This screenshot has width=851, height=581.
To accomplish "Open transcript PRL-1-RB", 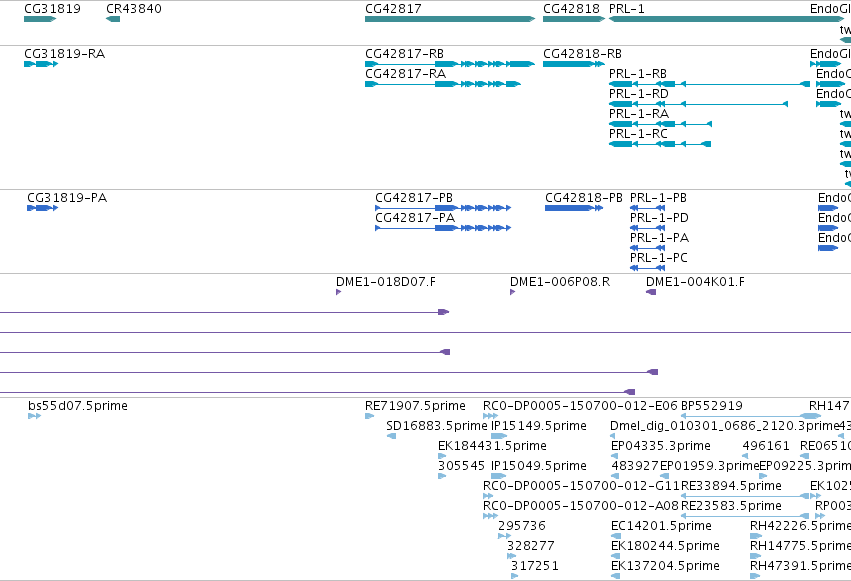I will tap(638, 74).
